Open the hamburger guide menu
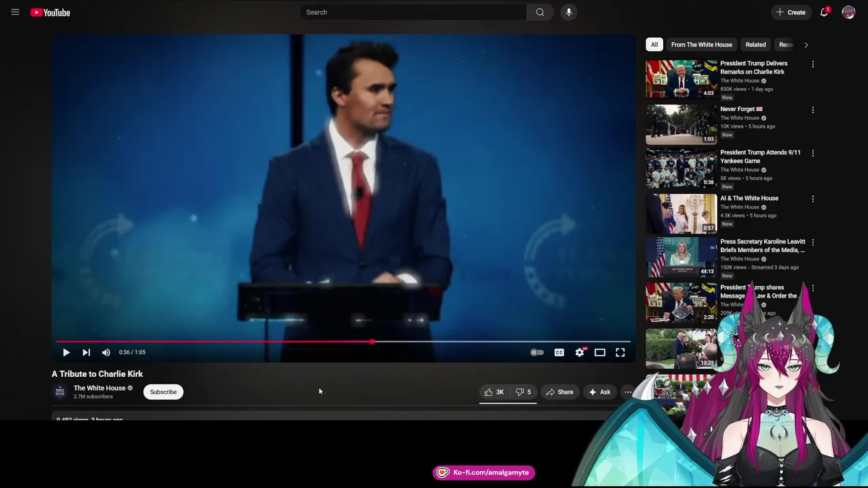This screenshot has height=488, width=868. click(x=15, y=12)
